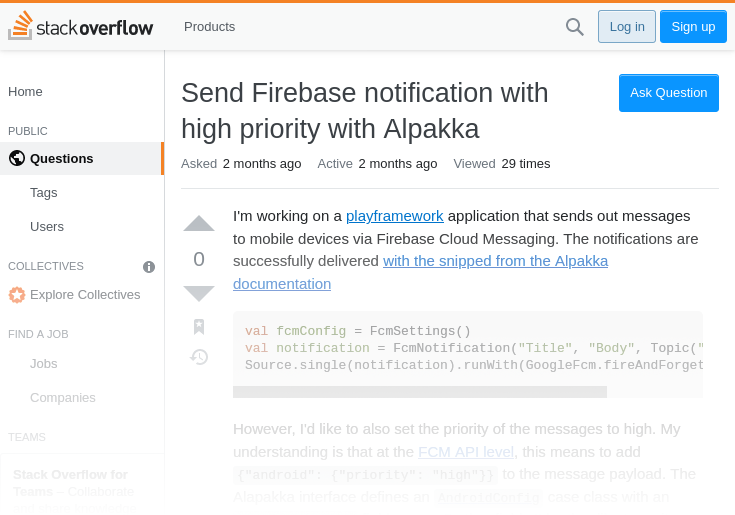Viewport: 735px width, 515px height.
Task: Open Users in the sidebar
Action: click(47, 226)
